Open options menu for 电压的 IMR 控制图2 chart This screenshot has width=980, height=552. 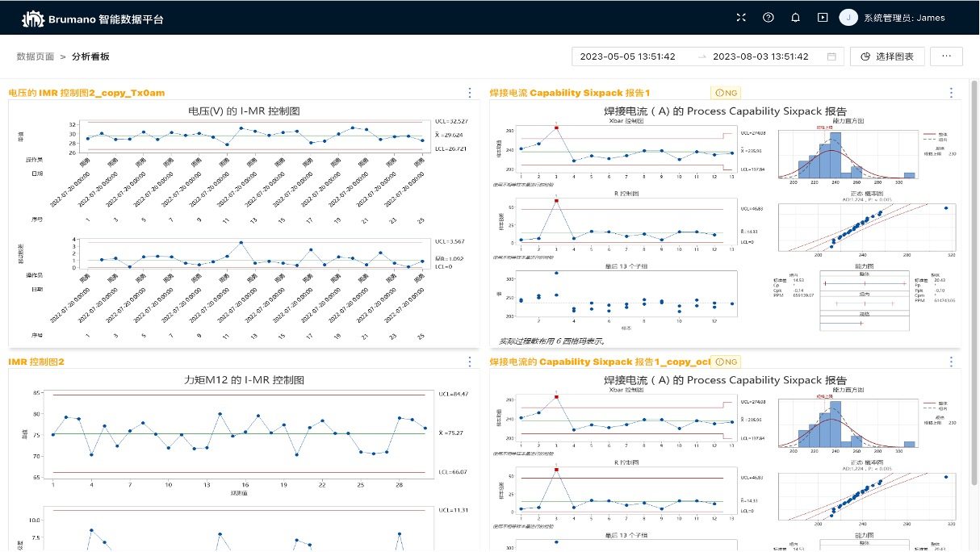(x=470, y=93)
